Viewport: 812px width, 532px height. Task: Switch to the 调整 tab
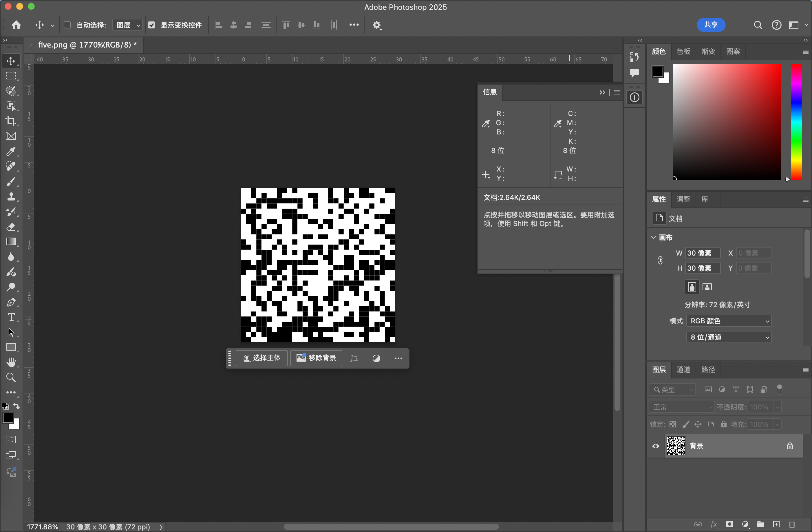[683, 199]
